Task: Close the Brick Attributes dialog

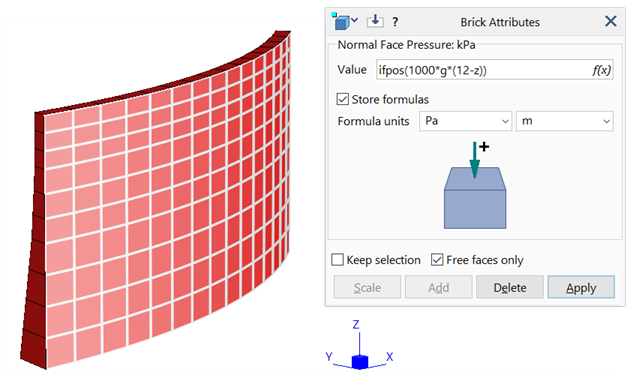Action: 610,21
